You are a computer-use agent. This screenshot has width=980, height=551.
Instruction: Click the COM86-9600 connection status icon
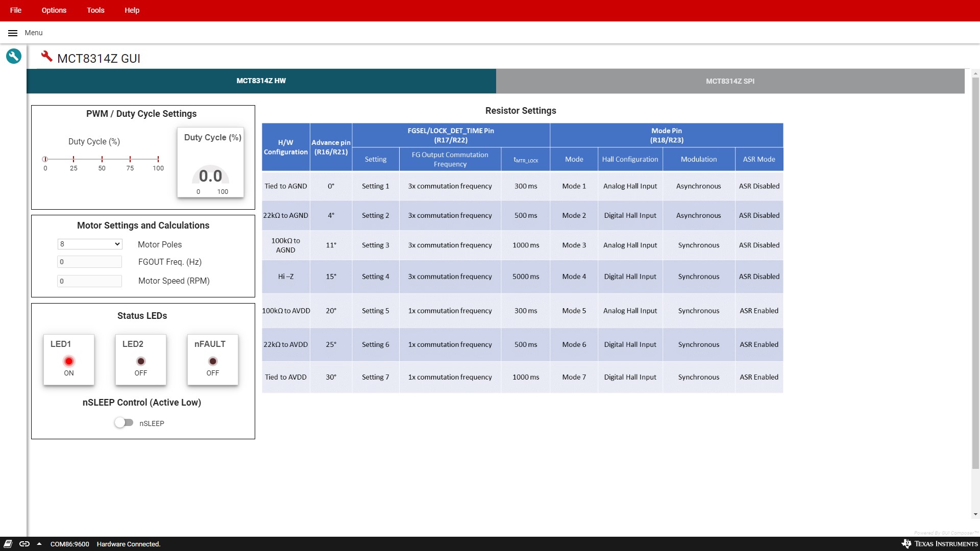click(23, 543)
